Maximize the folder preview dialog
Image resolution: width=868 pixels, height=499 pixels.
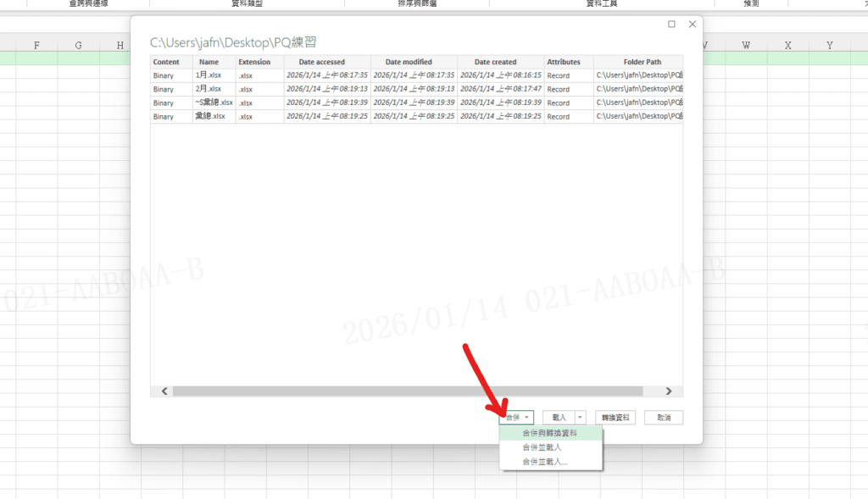pyautogui.click(x=671, y=25)
